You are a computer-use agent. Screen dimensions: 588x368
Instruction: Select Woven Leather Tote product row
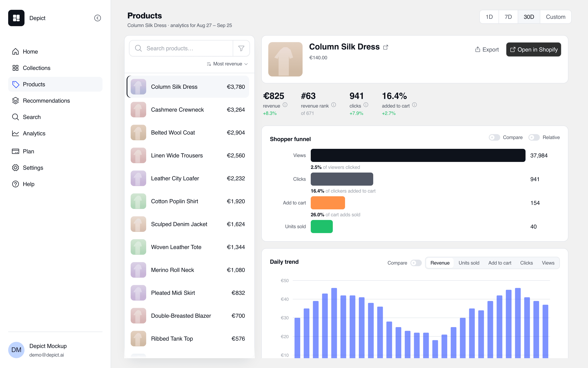(x=188, y=247)
